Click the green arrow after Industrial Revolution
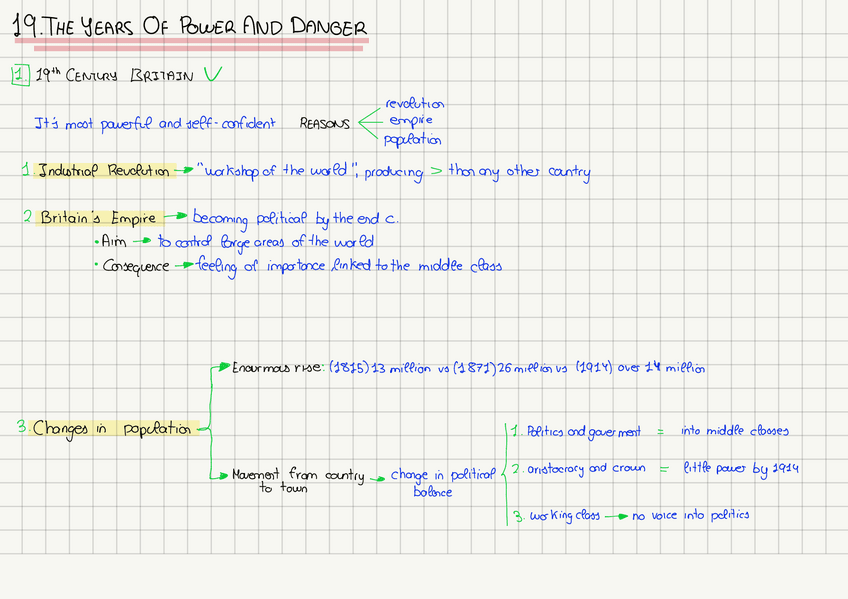This screenshot has height=599, width=848. (184, 171)
